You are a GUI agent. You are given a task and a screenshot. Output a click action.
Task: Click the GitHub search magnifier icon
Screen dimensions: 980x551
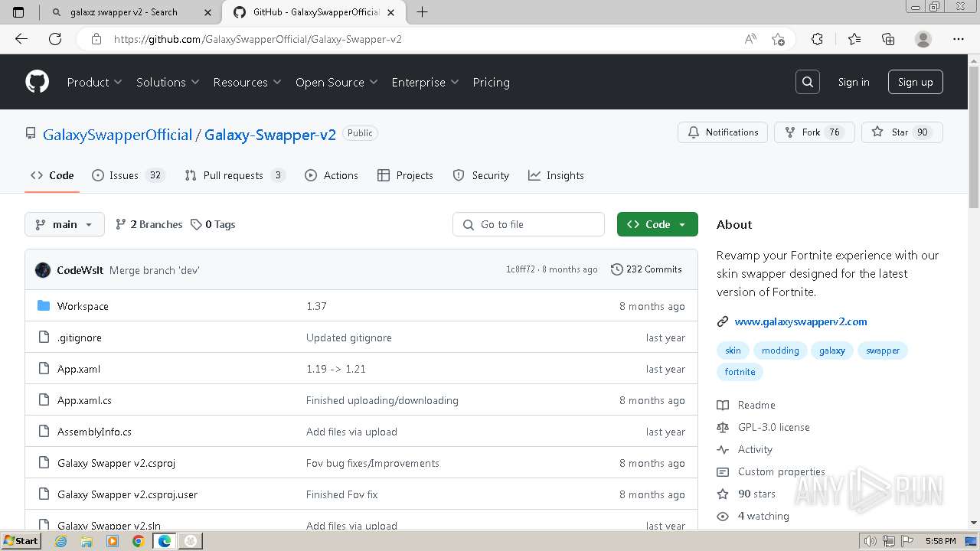click(808, 82)
